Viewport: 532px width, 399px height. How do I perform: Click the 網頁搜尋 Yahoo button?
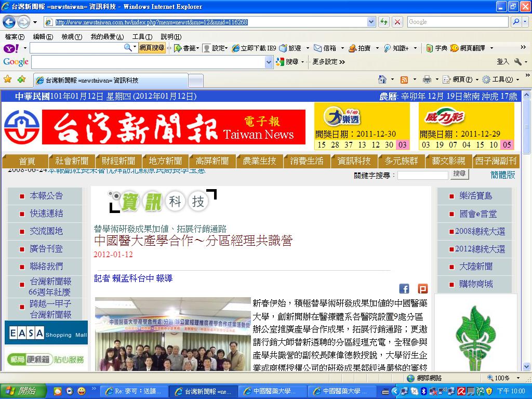[152, 48]
